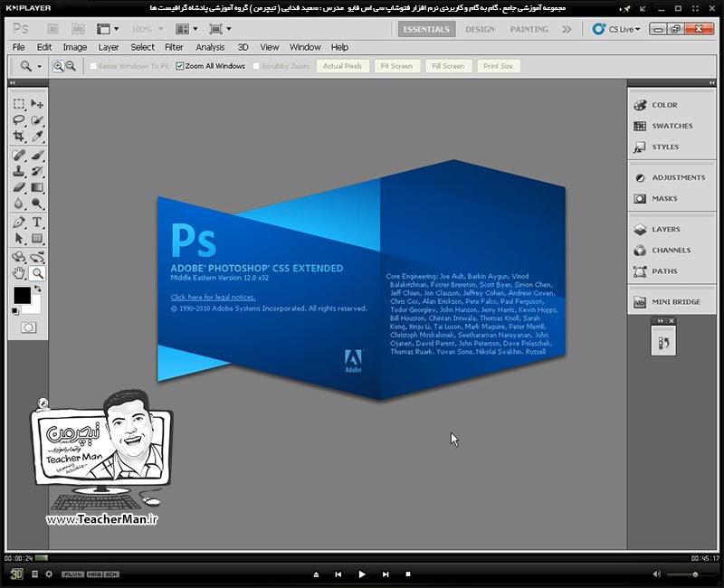The height and width of the screenshot is (588, 724).
Task: Select the Eraser tool
Action: tap(19, 187)
